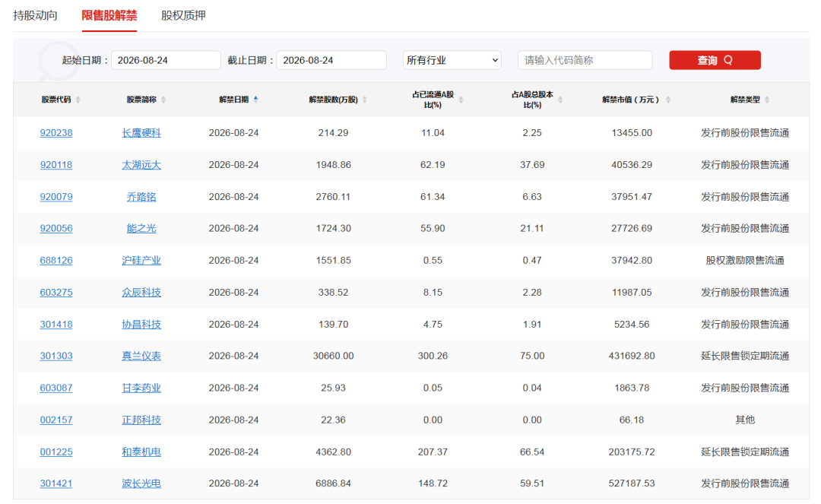Click the red 查询 search button
The image size is (821, 504).
tap(715, 60)
